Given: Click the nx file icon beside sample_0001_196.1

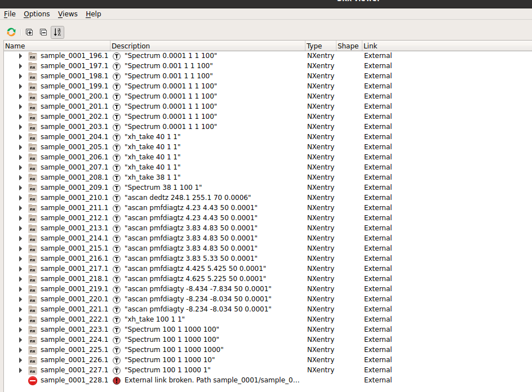Looking at the screenshot, I should (x=32, y=55).
